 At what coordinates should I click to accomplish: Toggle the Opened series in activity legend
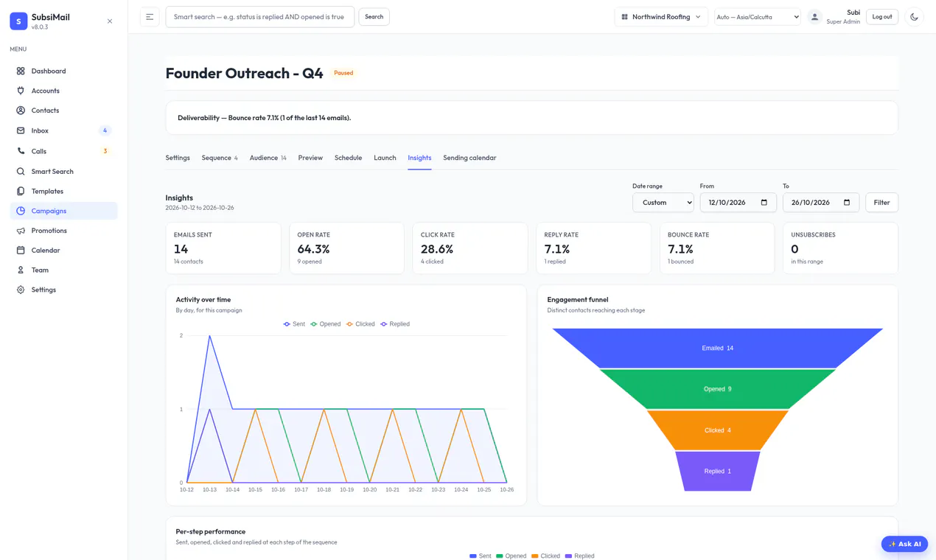[325, 324]
